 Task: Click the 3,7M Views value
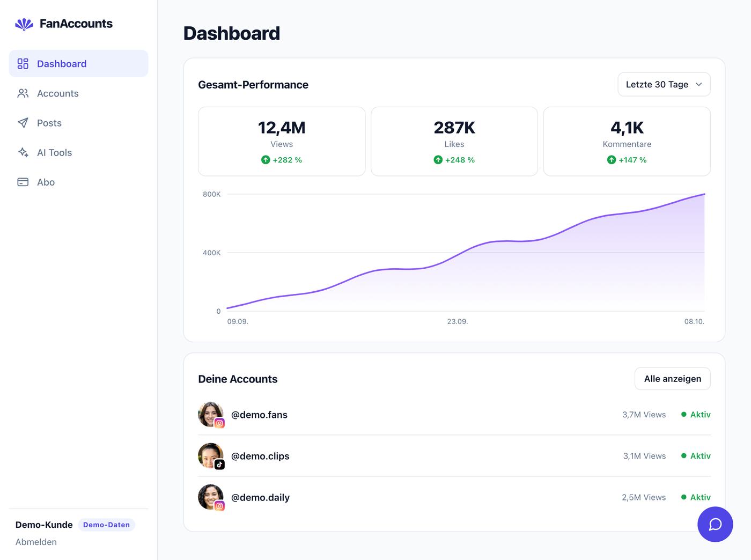pos(644,415)
